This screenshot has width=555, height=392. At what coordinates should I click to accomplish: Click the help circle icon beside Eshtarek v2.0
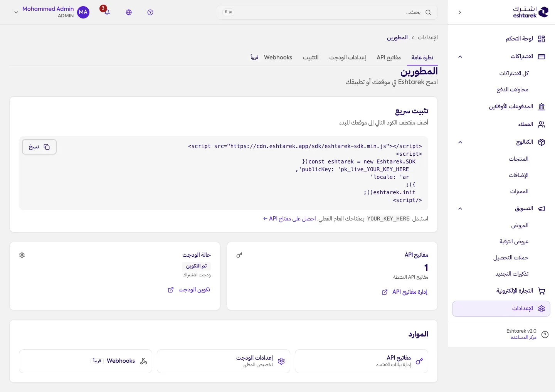tap(545, 335)
